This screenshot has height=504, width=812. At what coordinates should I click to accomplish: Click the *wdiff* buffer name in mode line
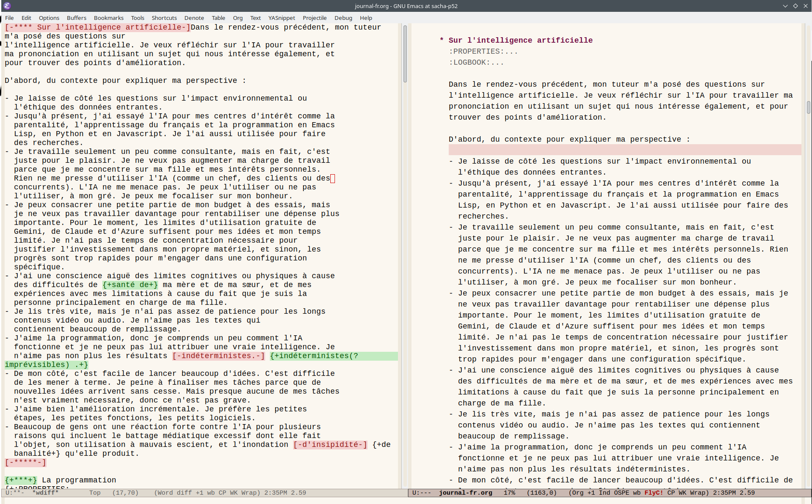(45, 493)
